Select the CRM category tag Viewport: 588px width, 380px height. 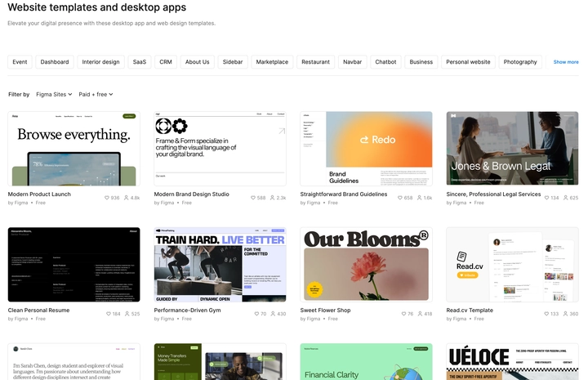(166, 62)
